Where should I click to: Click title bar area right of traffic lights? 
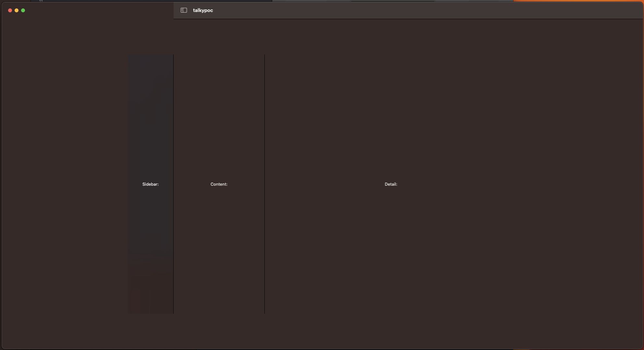point(97,10)
